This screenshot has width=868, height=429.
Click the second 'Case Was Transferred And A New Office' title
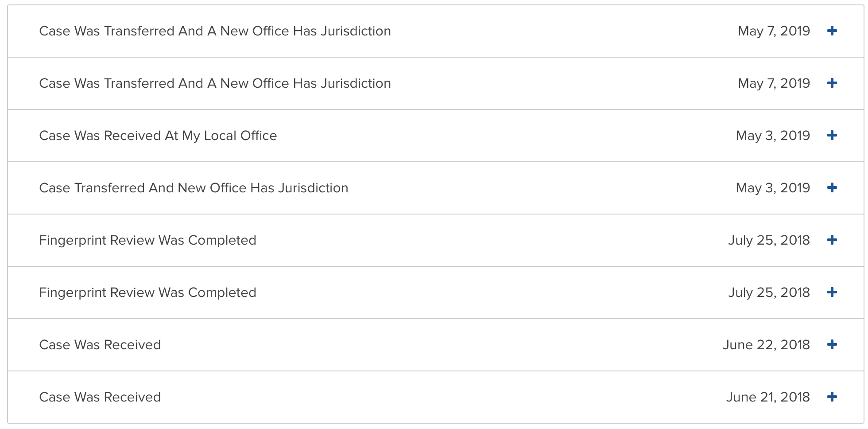(x=215, y=83)
